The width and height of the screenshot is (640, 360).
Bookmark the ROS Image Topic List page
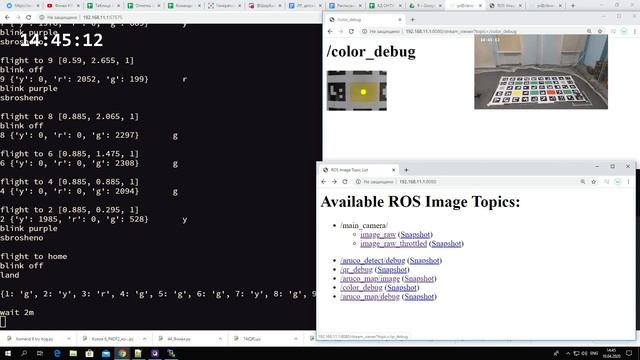click(x=593, y=182)
